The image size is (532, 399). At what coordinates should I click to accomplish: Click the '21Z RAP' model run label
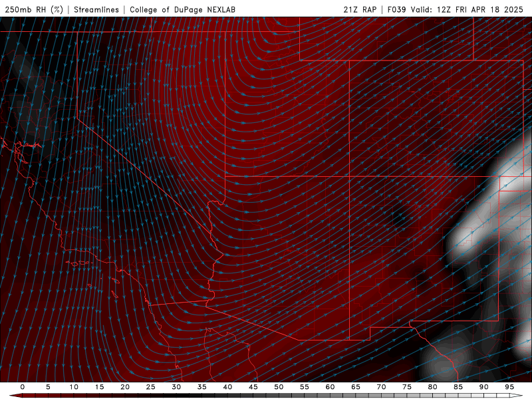click(x=360, y=9)
